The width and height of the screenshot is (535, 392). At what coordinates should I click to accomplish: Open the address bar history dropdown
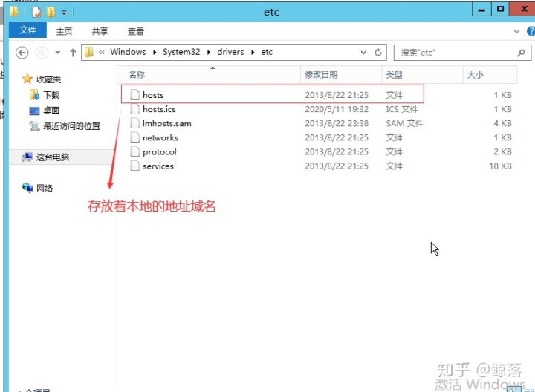[x=363, y=53]
